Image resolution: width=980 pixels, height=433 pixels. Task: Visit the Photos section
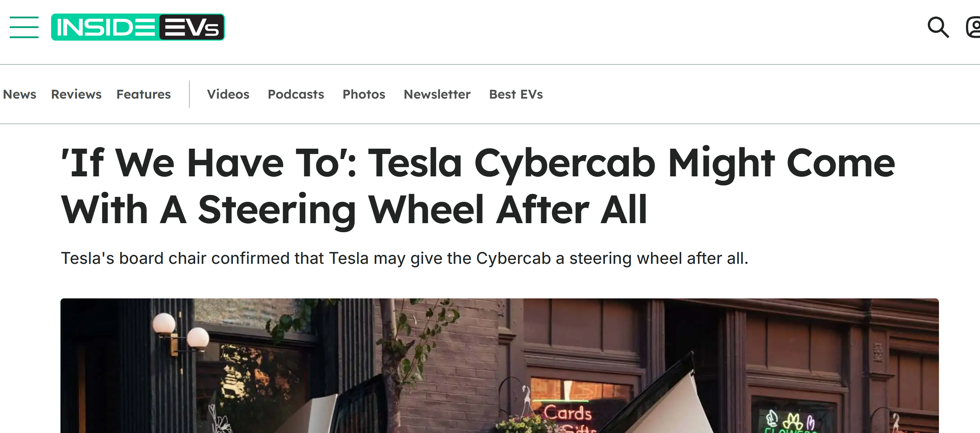point(364,94)
